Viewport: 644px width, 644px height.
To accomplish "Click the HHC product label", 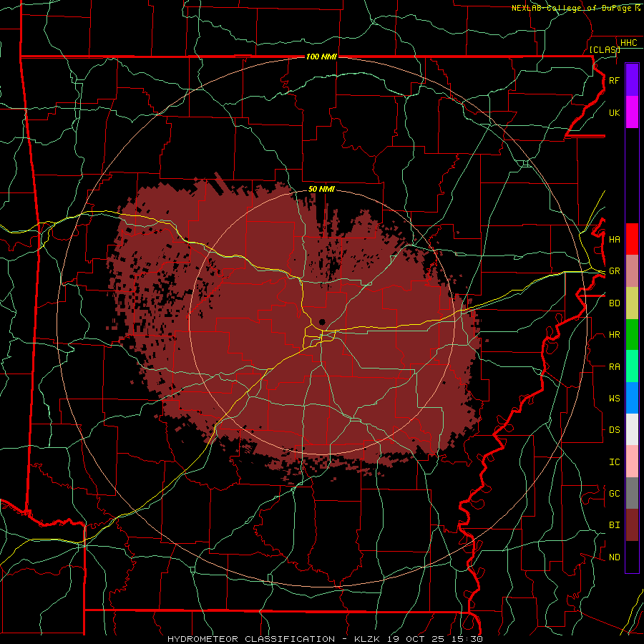I will point(628,43).
